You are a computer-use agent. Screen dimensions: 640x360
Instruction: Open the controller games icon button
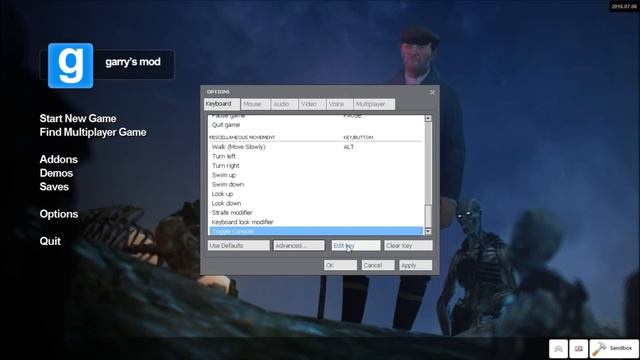[558, 349]
